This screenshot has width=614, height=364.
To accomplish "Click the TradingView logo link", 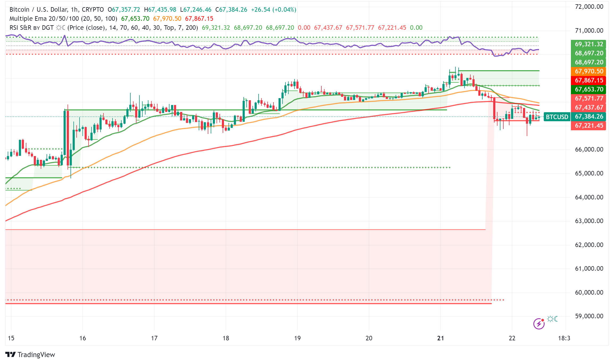I will click(30, 354).
